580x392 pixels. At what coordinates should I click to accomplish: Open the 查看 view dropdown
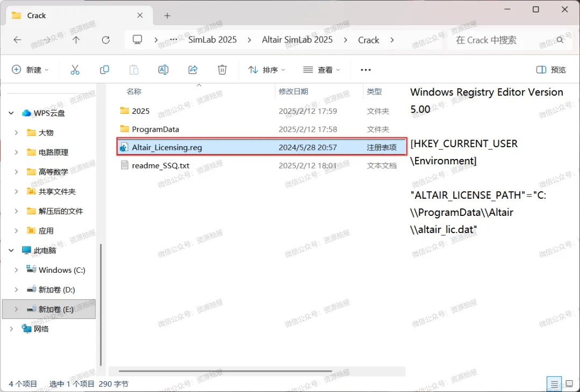click(322, 69)
